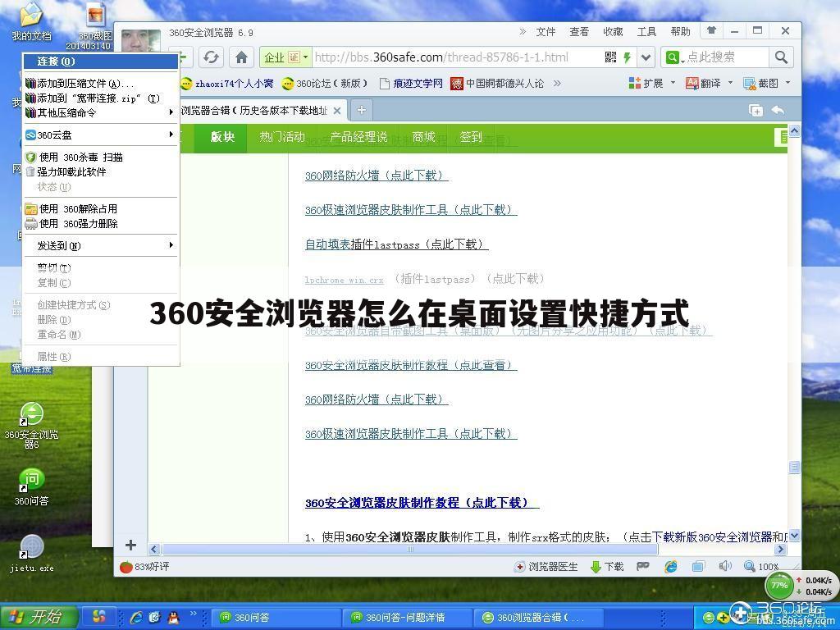This screenshot has width=840, height=630.
Task: Open the 浏览器医生 (Browser Doctor) icon
Action: [546, 566]
